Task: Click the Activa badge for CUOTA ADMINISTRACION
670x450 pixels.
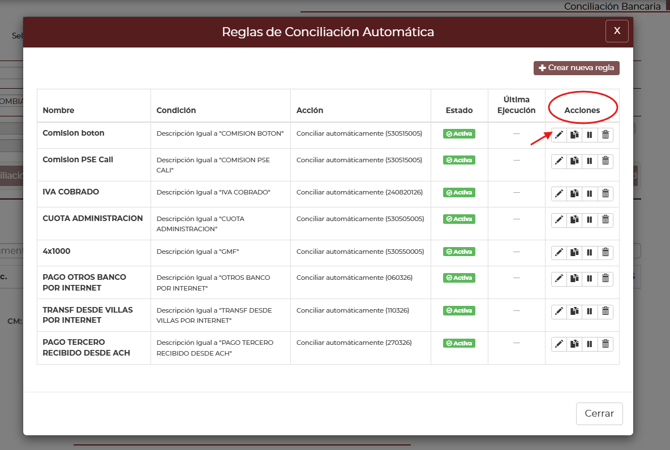Action: coord(459,219)
